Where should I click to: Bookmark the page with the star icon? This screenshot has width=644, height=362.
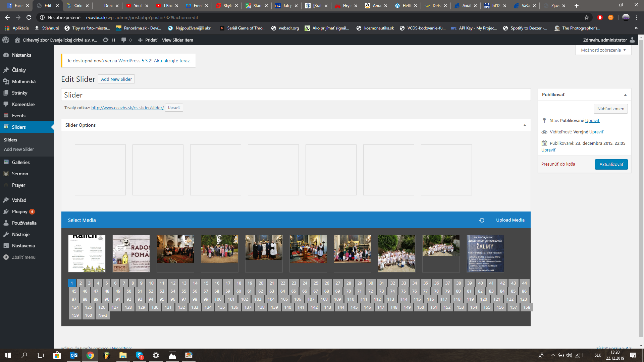tap(586, 17)
